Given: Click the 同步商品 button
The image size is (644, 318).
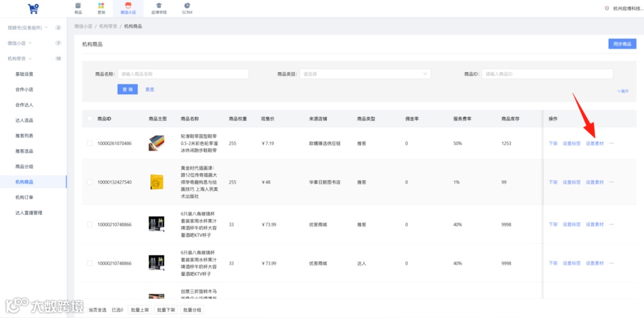Looking at the screenshot, I should [622, 44].
